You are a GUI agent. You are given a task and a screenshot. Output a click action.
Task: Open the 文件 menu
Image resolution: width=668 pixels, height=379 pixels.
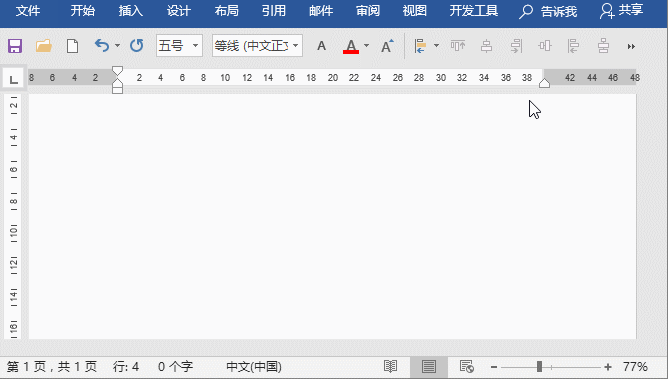tap(28, 11)
